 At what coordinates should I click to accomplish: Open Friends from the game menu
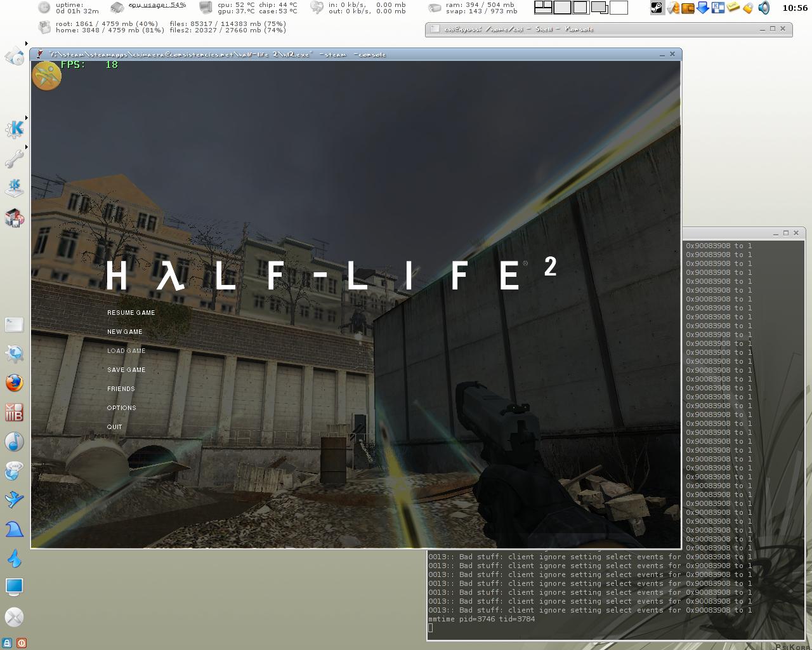(x=121, y=389)
